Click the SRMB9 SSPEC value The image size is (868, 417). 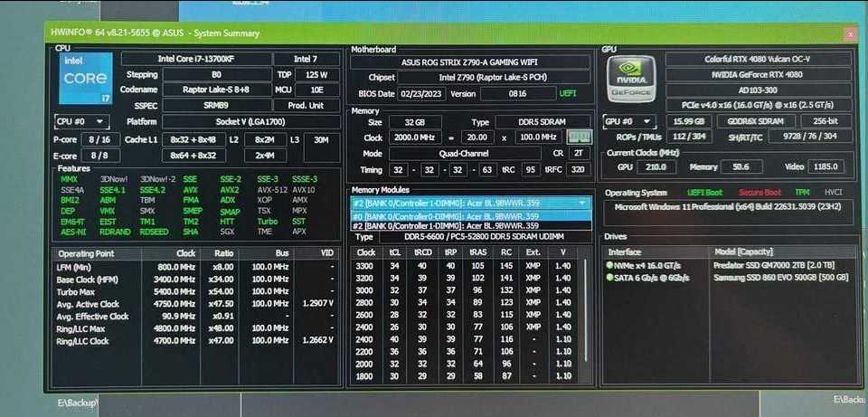(x=217, y=105)
